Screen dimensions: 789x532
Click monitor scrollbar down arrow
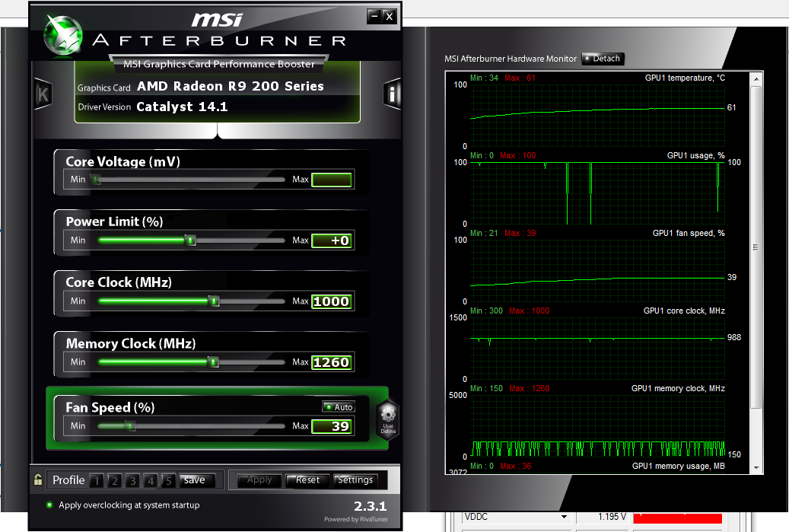coord(756,467)
